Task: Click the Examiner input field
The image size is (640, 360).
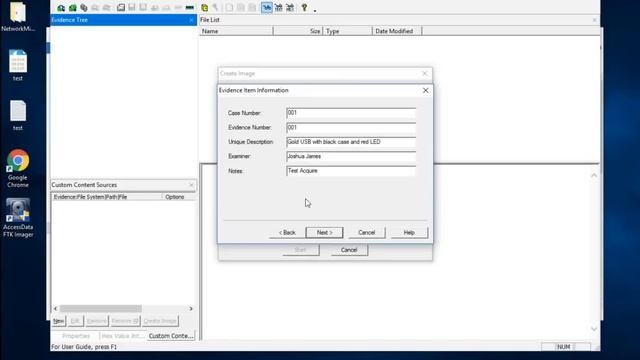Action: point(351,156)
